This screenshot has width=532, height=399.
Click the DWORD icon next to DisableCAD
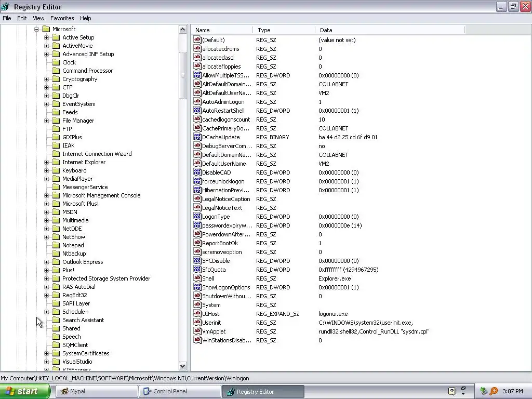click(197, 172)
